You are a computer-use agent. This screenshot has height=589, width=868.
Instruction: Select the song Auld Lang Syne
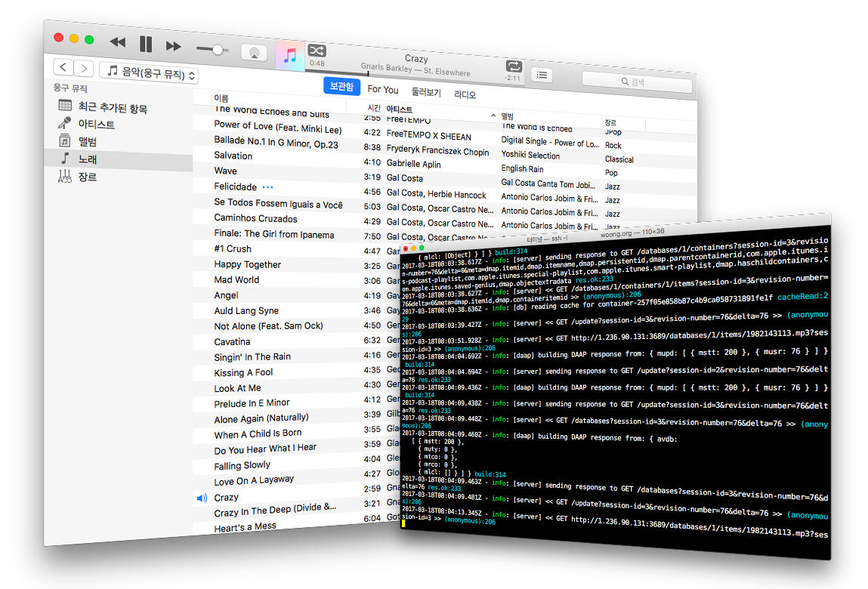pyautogui.click(x=246, y=311)
